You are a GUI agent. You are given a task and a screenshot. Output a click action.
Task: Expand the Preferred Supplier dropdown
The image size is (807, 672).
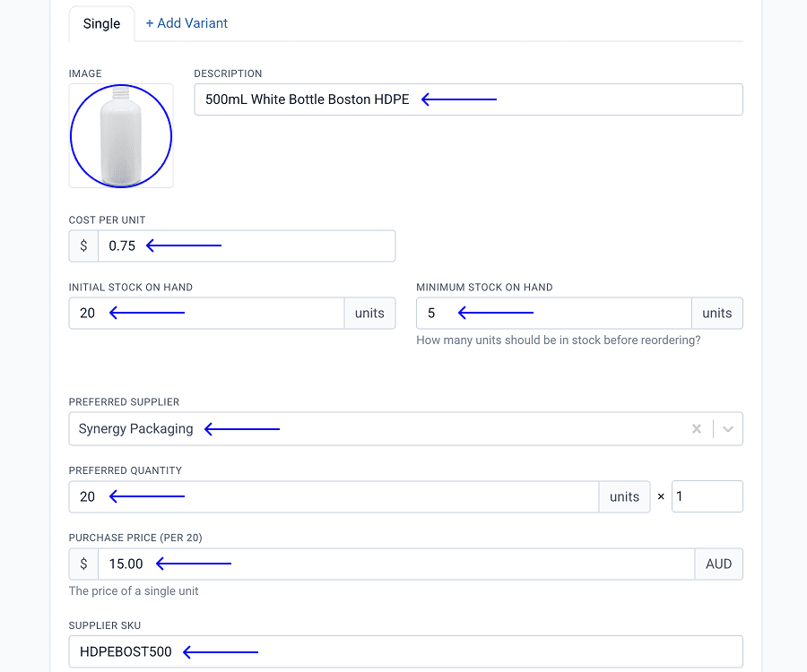click(x=728, y=429)
